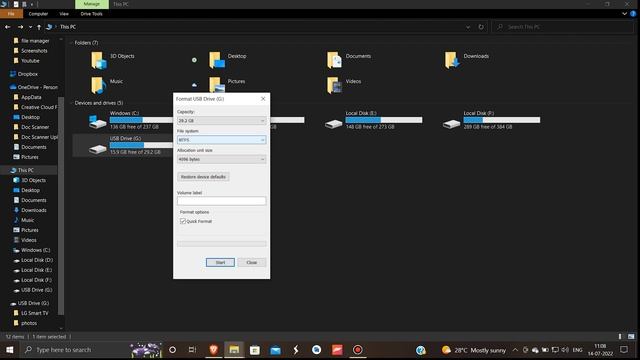Open the 3D Objects folder icon
This screenshot has height=360, width=640.
click(98, 60)
